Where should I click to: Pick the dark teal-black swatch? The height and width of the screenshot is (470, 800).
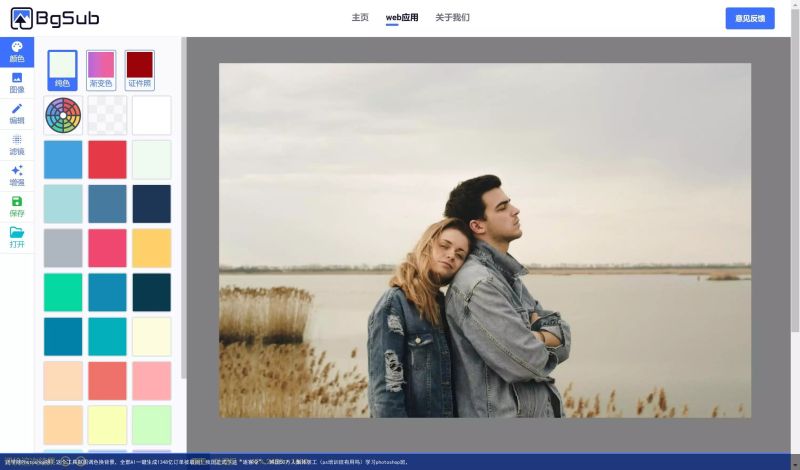coord(152,292)
